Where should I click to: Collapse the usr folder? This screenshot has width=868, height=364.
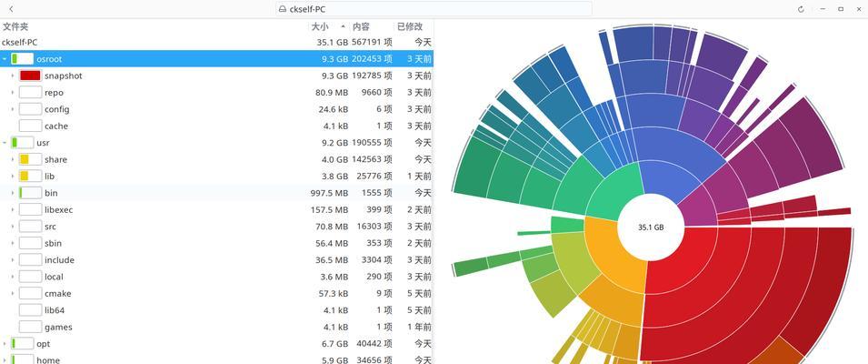[x=5, y=142]
